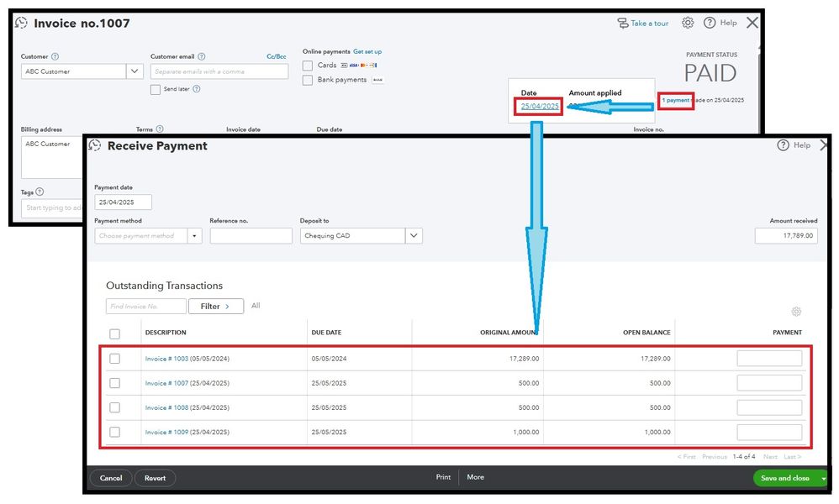Open table settings gear above Payment column

[796, 311]
